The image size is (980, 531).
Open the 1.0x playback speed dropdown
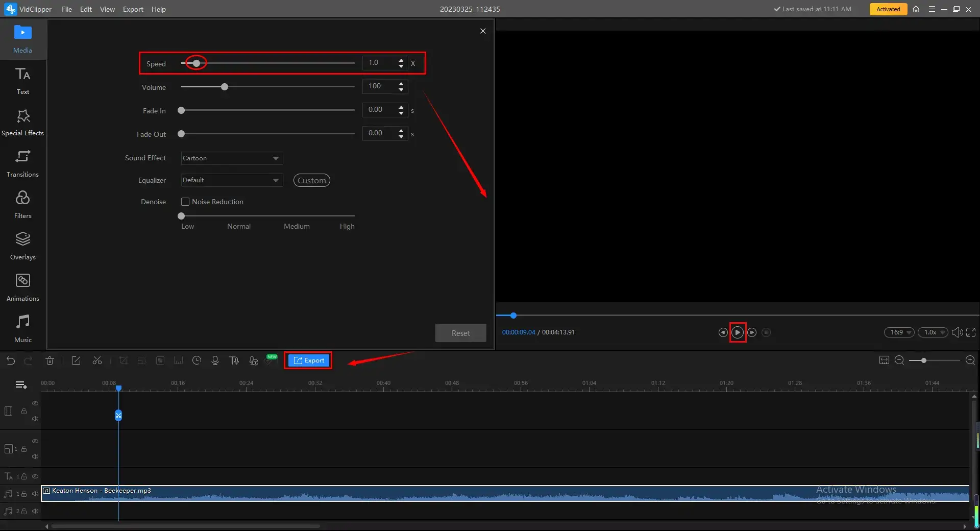tap(933, 332)
